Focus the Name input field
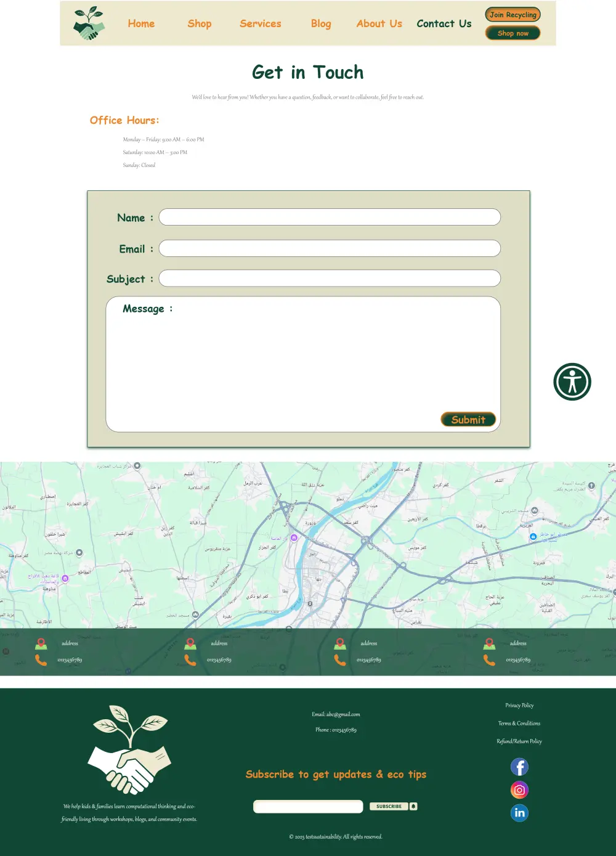The width and height of the screenshot is (616, 856). [x=330, y=217]
